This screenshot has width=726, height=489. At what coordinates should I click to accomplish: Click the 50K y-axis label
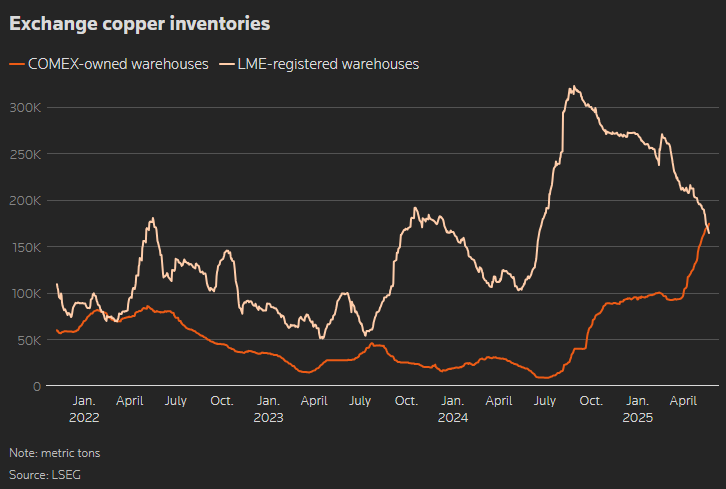(30, 340)
